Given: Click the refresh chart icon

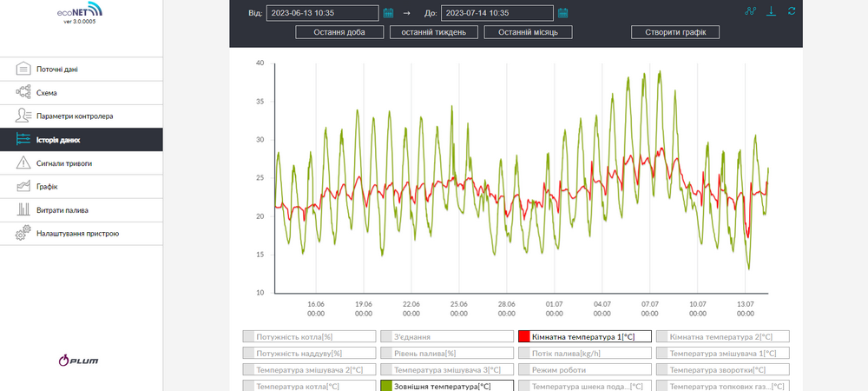Looking at the screenshot, I should coord(792,11).
